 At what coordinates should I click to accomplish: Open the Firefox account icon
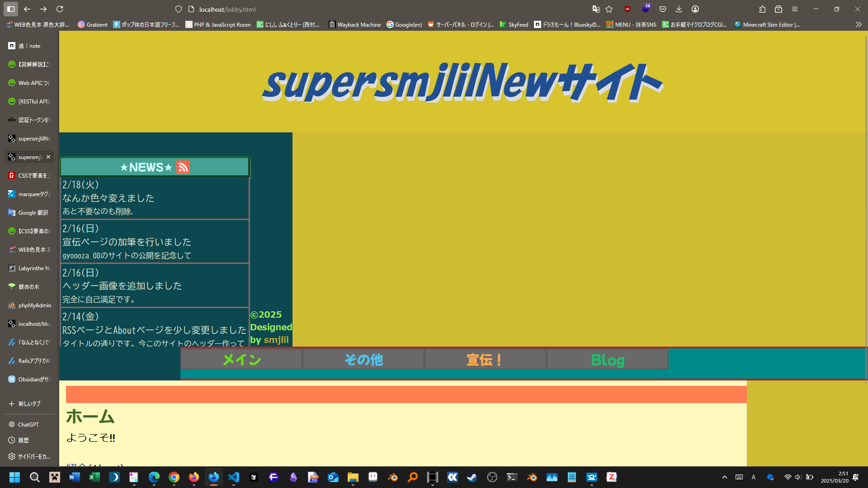(696, 9)
